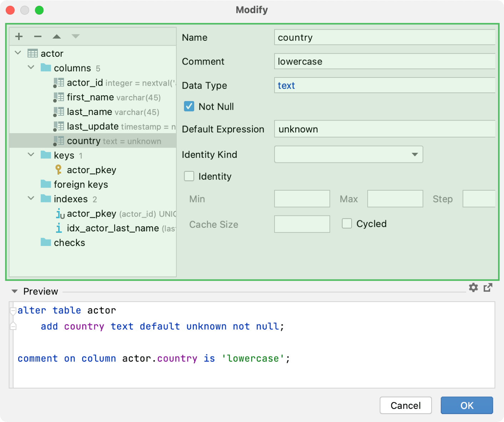Move the column down with the down arrow
504x422 pixels.
(75, 36)
